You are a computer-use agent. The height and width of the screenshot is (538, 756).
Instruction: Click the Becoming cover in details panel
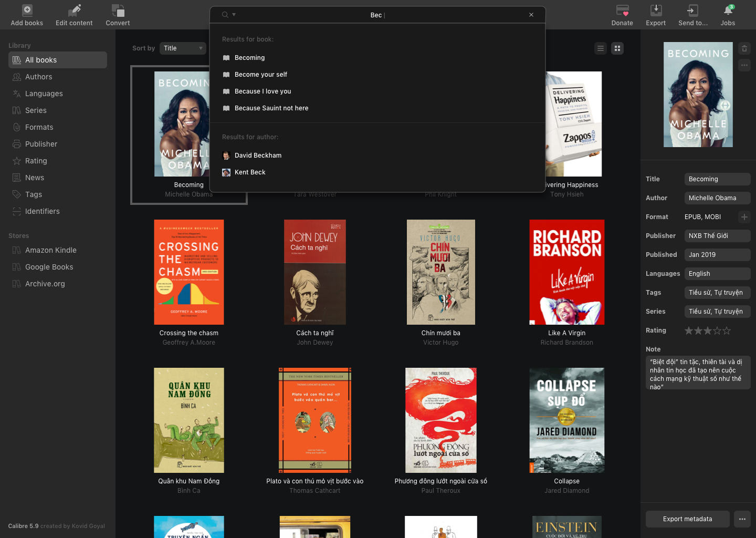coord(698,95)
